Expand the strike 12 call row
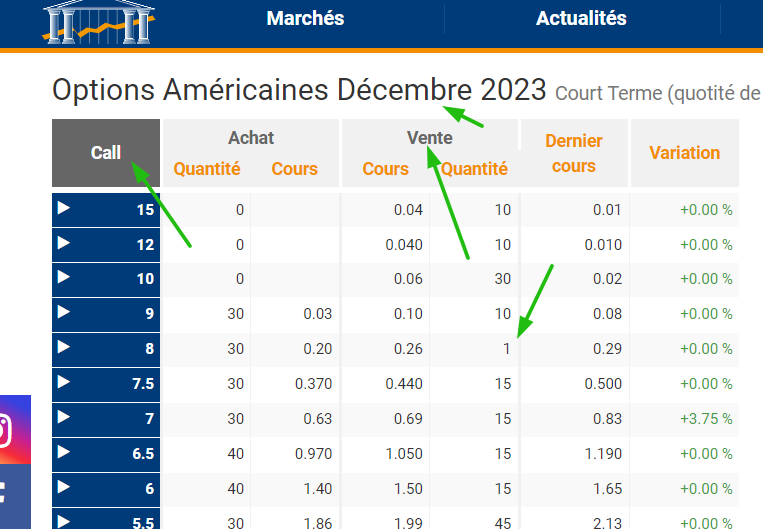Viewport: 763px width, 529px height. pyautogui.click(x=64, y=244)
